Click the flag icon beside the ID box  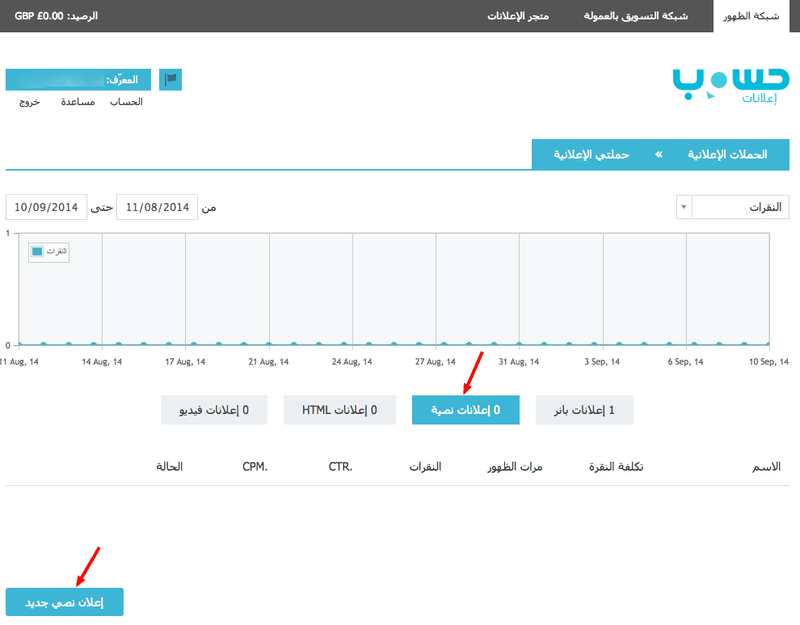pyautogui.click(x=171, y=79)
